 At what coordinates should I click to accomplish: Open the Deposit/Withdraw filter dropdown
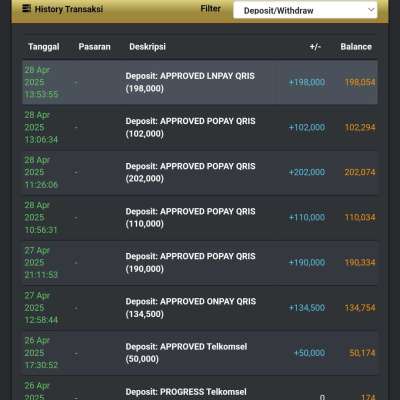305,10
